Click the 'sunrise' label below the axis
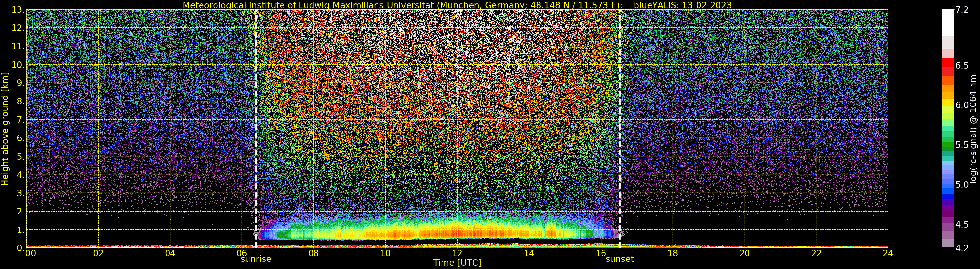 click(256, 259)
